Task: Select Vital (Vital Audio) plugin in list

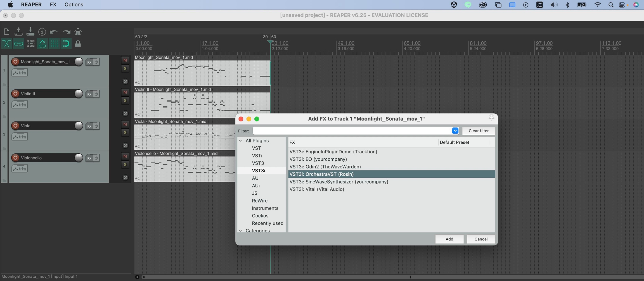Action: coord(317,189)
